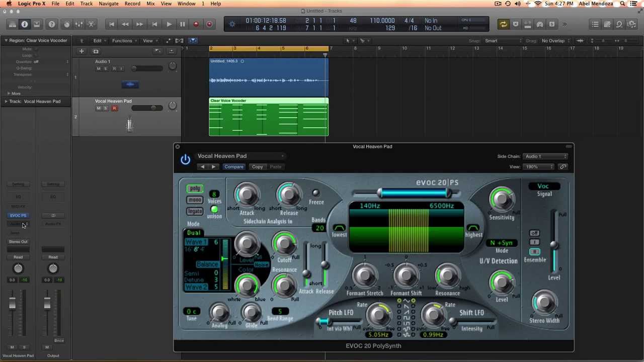Expand the Track Vocal Heaven Pad section

(6, 102)
